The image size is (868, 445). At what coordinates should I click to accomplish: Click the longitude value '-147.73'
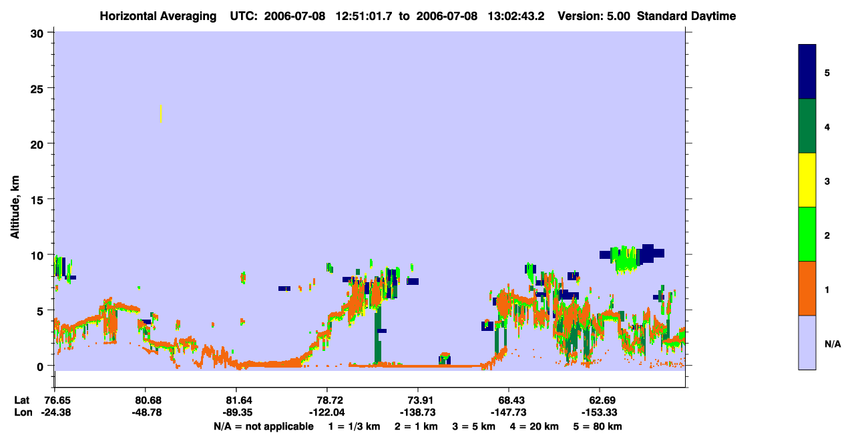tap(509, 412)
